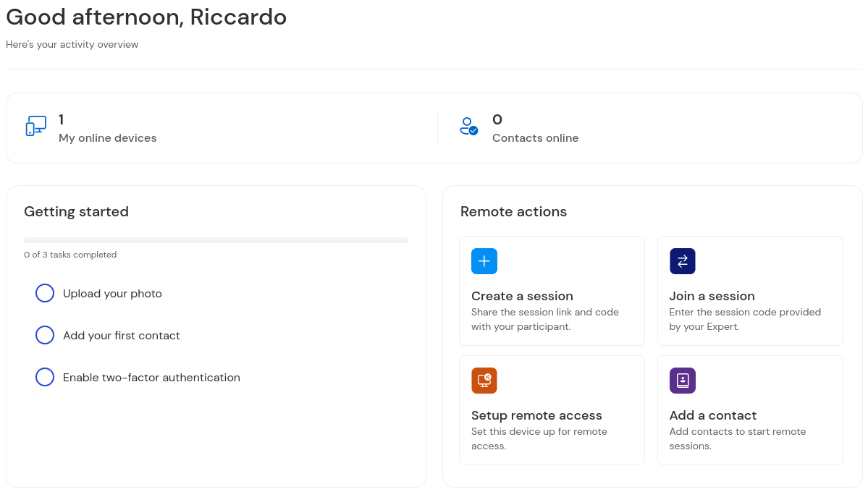Image resolution: width=868 pixels, height=492 pixels.
Task: Click the orange Setup remote access icon
Action: pyautogui.click(x=484, y=381)
